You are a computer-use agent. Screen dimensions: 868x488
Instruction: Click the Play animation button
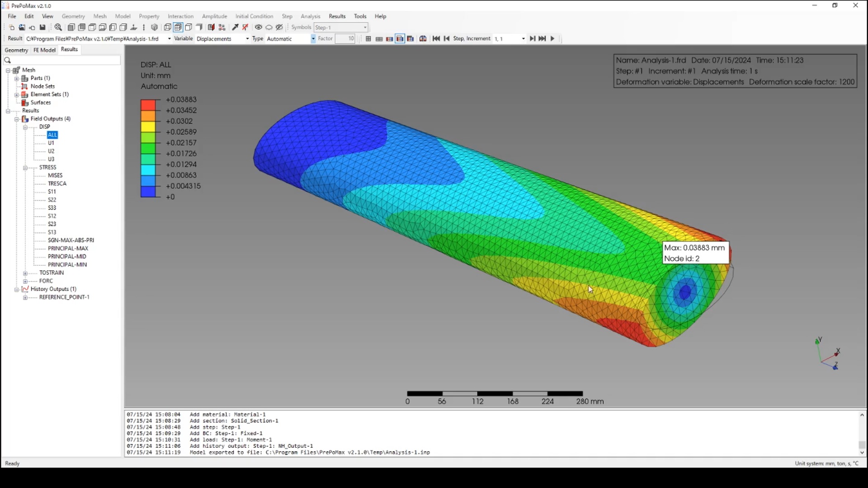tap(552, 39)
